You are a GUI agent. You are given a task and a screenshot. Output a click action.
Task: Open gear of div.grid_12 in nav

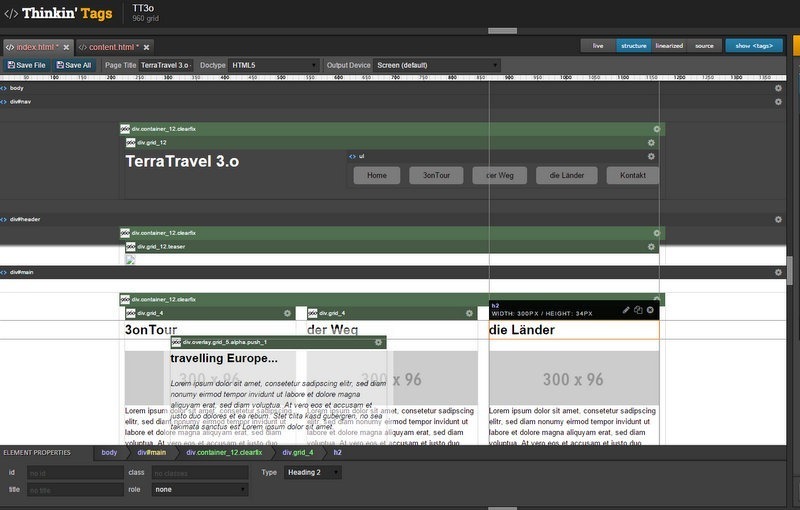tap(651, 143)
